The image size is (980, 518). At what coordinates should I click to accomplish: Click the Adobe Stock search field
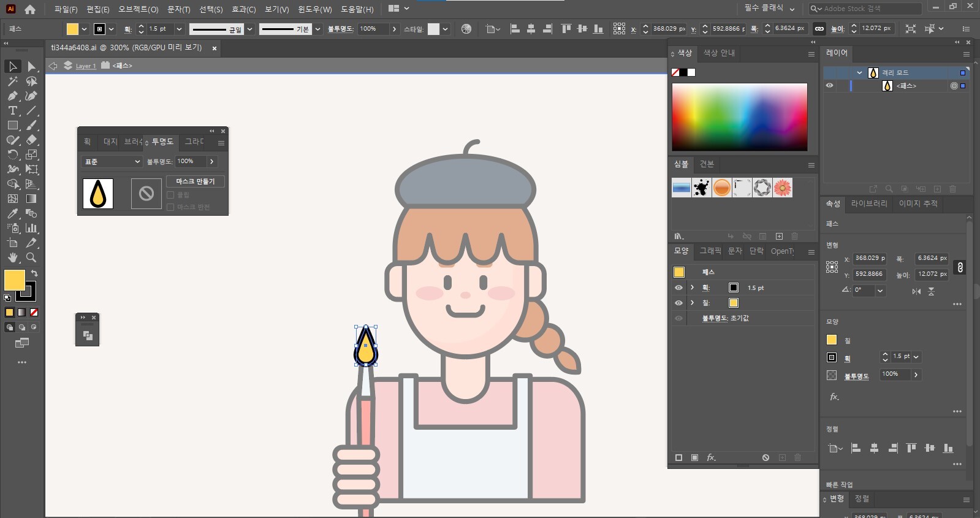(870, 9)
